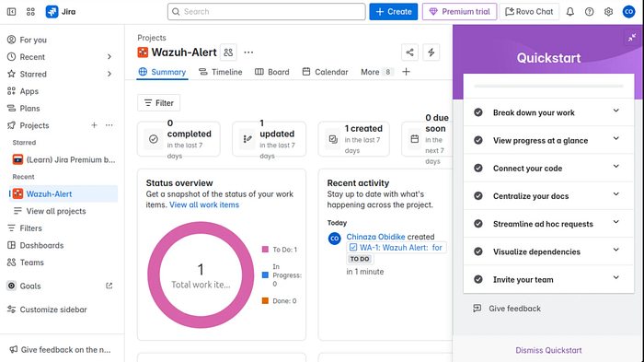Open the automation lightning bolt icon

[x=431, y=53]
